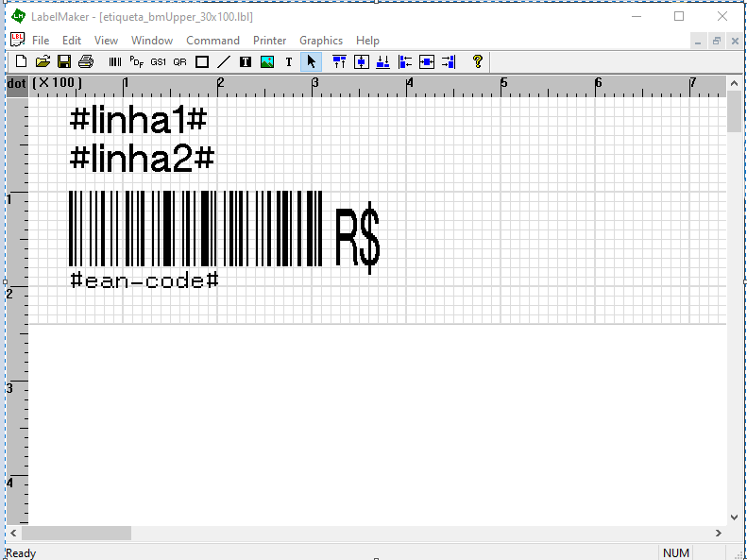Image resolution: width=747 pixels, height=560 pixels.
Task: Open the Window menu
Action: click(x=152, y=41)
